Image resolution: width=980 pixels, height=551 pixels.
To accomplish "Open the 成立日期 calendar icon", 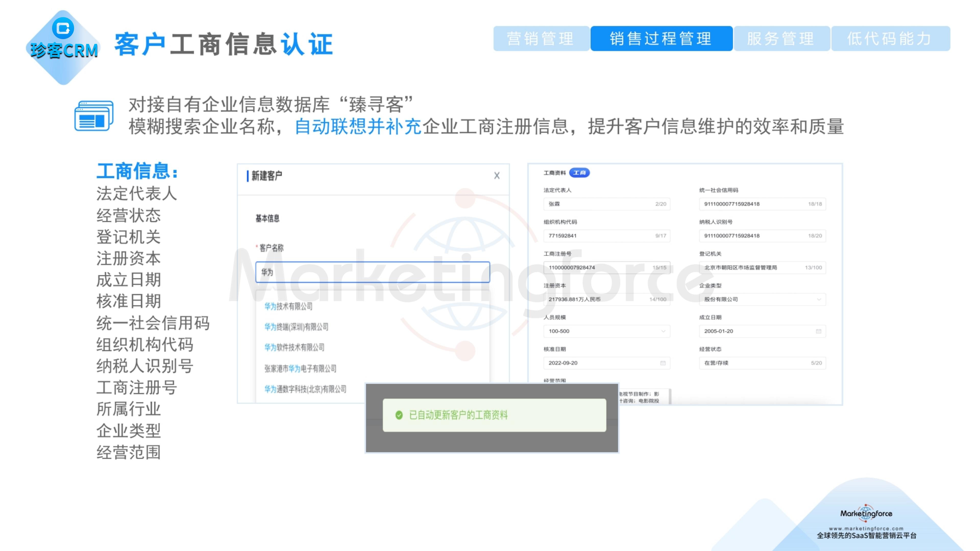I will pos(818,331).
